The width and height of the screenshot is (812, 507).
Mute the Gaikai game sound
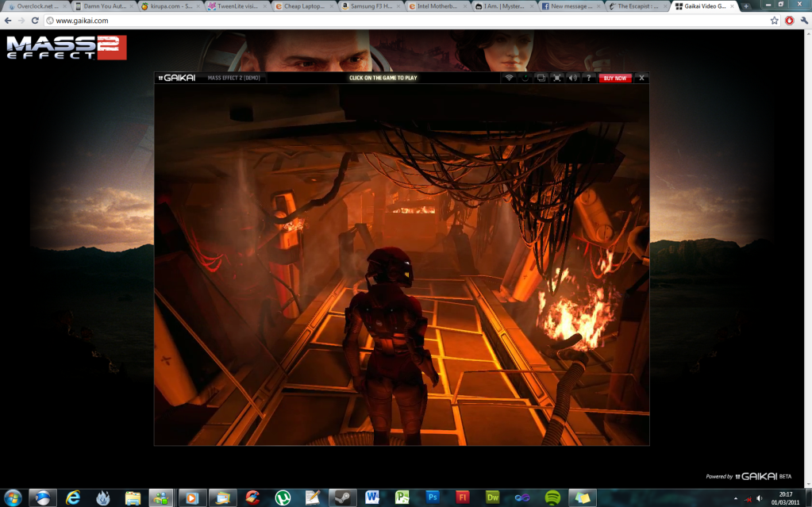(x=573, y=78)
